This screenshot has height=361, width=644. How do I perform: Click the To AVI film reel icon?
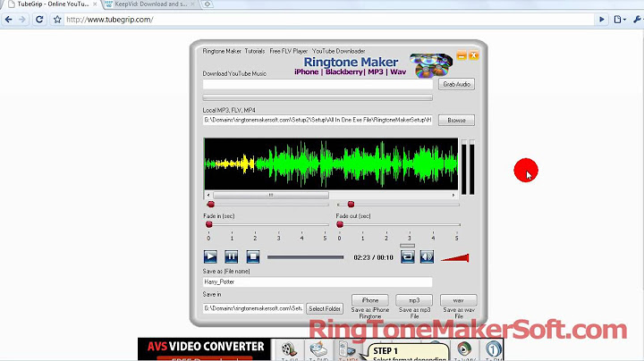click(290, 350)
